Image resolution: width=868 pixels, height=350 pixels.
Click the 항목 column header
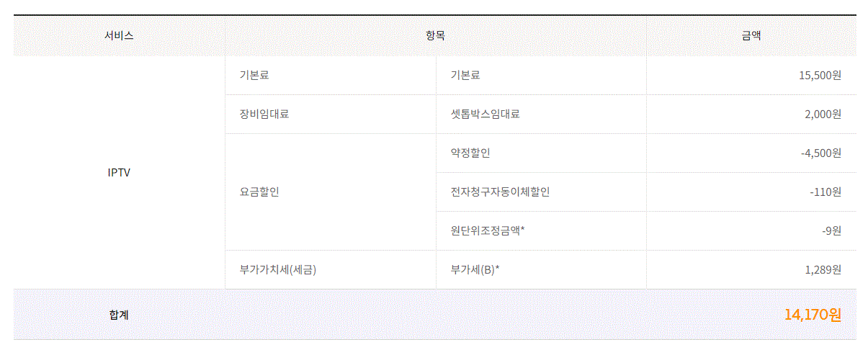(x=435, y=35)
